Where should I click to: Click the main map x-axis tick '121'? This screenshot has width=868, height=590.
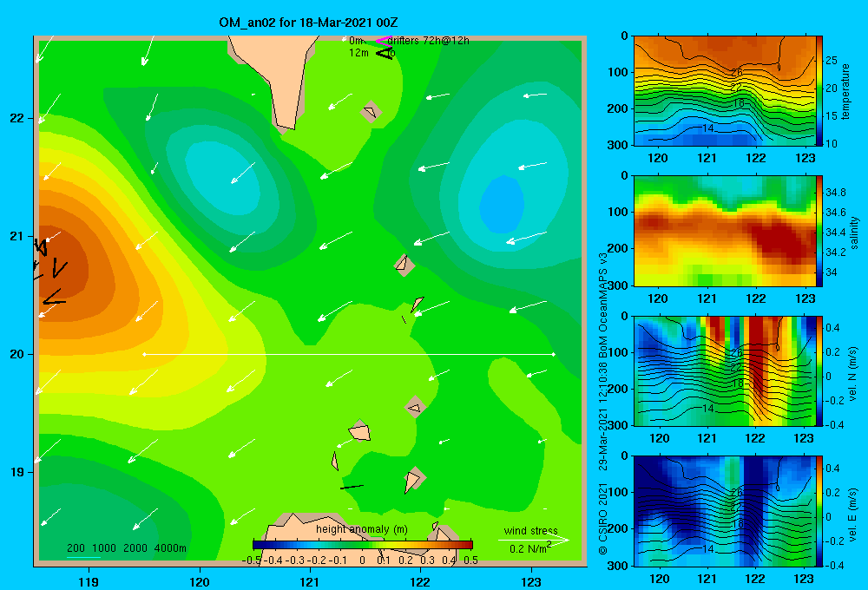tap(310, 582)
